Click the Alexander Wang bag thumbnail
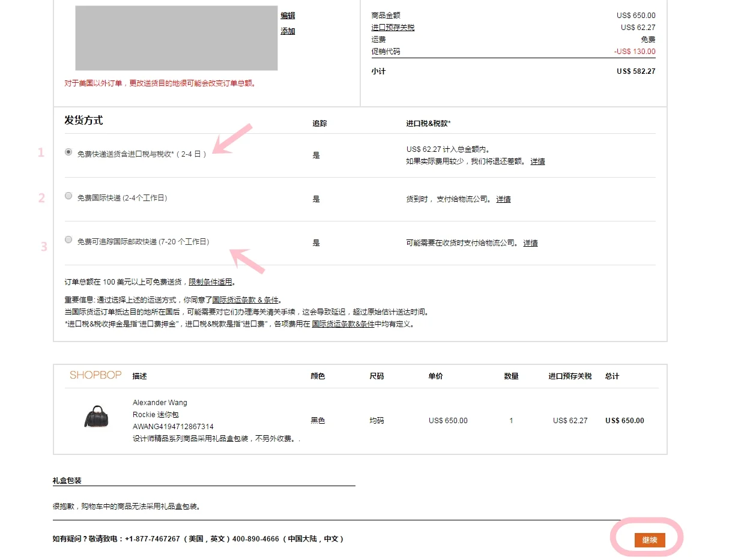The width and height of the screenshot is (747, 560). [96, 417]
